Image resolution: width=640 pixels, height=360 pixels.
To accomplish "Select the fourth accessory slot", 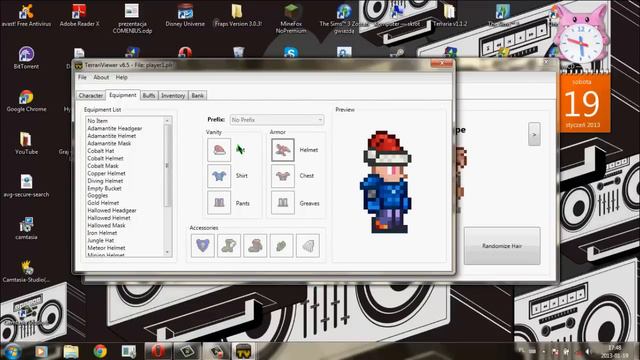I will (x=281, y=246).
